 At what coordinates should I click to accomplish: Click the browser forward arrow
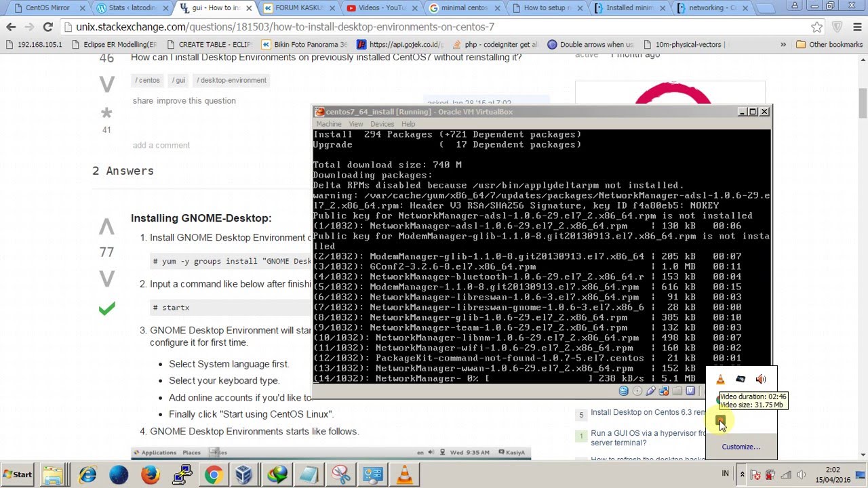[28, 27]
